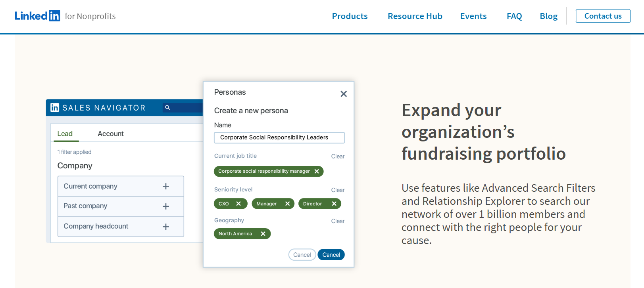The height and width of the screenshot is (288, 644).
Task: Remove the CXO seniority tag
Action: [238, 204]
